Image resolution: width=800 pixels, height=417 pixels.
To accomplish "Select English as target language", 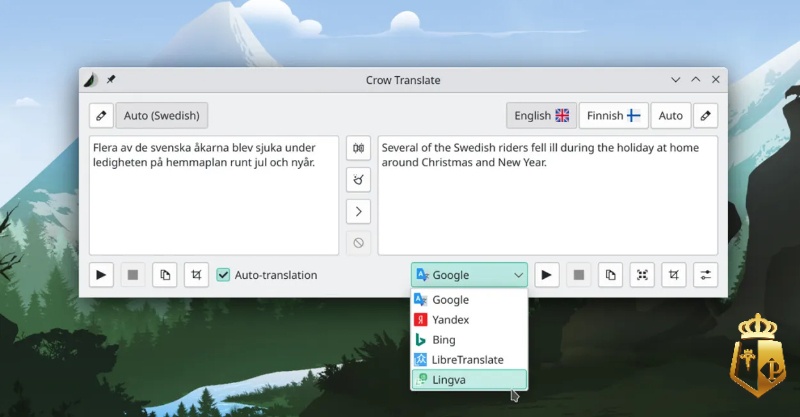I will click(541, 115).
